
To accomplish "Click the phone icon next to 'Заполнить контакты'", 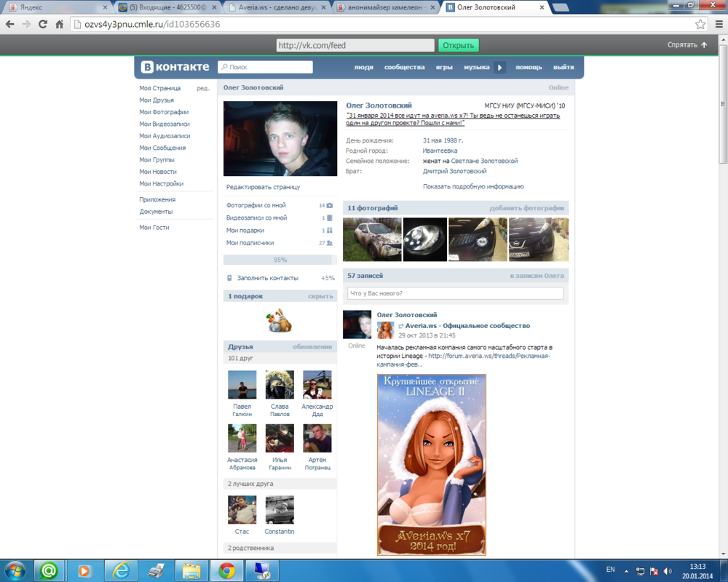I will (229, 278).
